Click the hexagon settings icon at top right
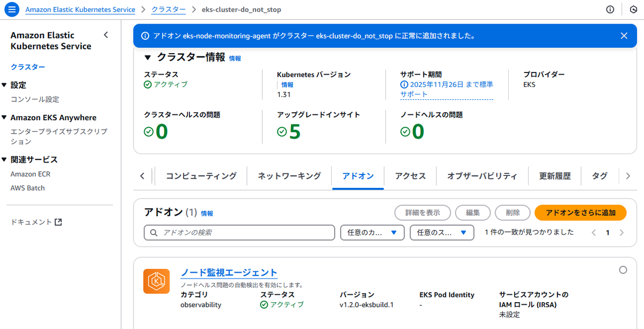The image size is (644, 329). pos(633,10)
